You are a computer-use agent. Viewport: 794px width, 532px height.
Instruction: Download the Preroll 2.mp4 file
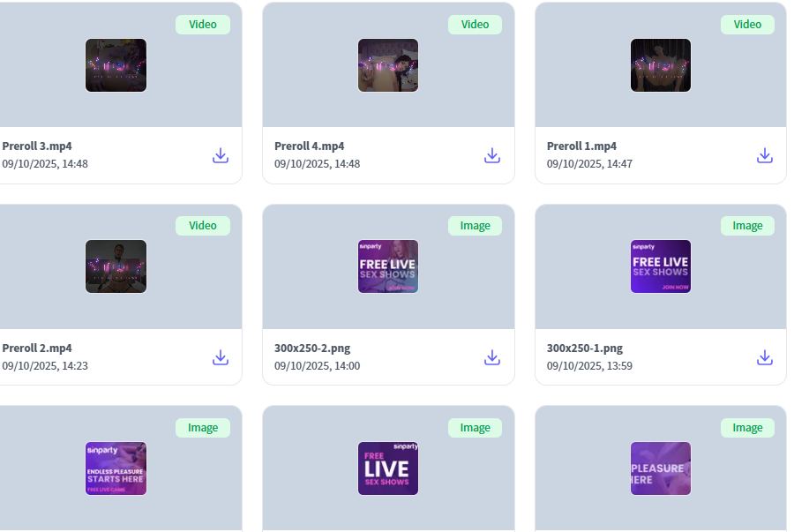tap(221, 357)
